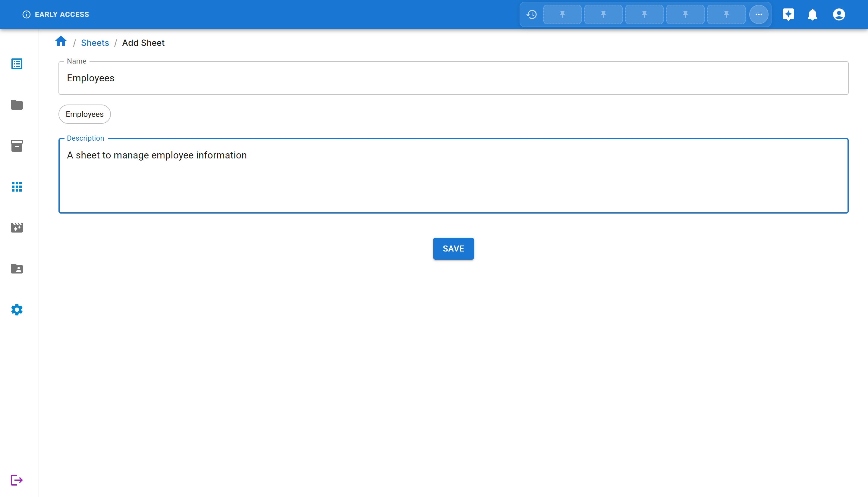The image size is (868, 497).
Task: Open the folder section from the sidebar
Action: [16, 105]
